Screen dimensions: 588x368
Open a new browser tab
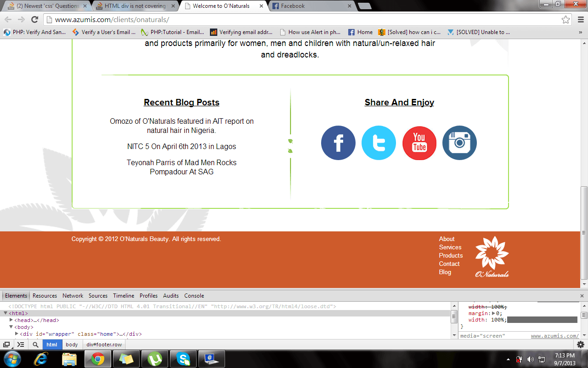(365, 6)
